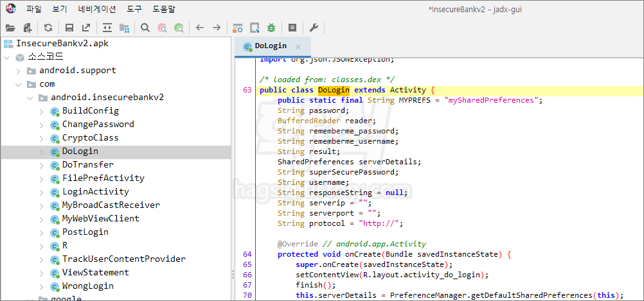Image resolution: width=644 pixels, height=301 pixels.
Task: Expand the ChangePassword class node
Action: (x=41, y=125)
